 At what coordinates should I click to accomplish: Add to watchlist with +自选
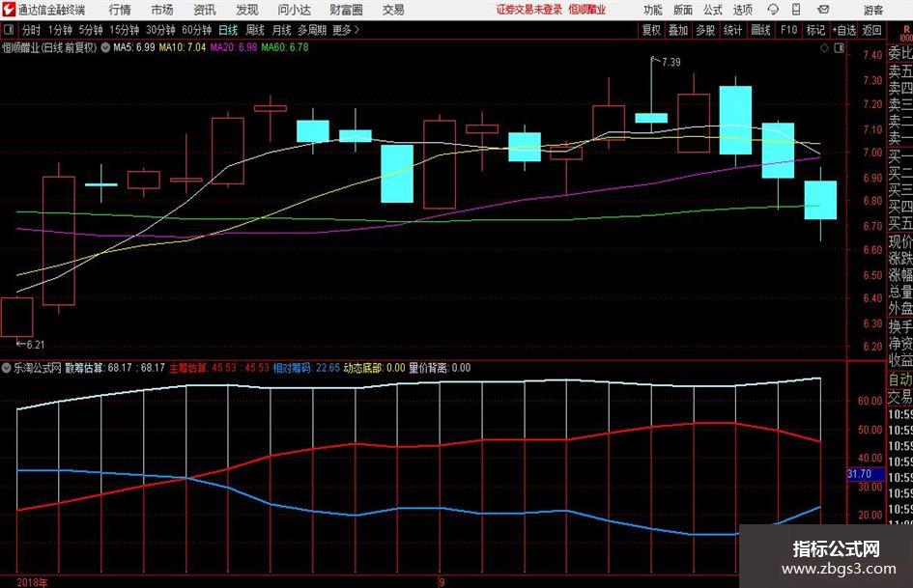843,30
